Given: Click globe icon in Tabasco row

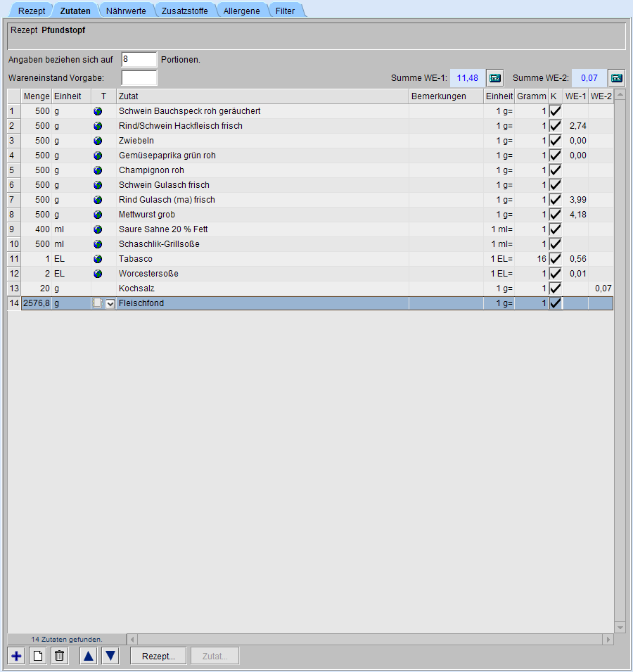Looking at the screenshot, I should pyautogui.click(x=98, y=259).
